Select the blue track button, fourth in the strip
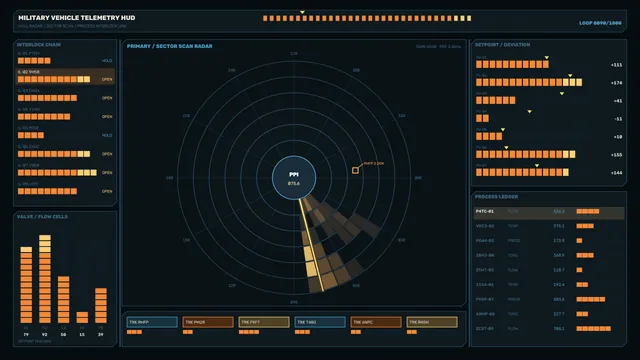This screenshot has height=360, width=640. 320,322
